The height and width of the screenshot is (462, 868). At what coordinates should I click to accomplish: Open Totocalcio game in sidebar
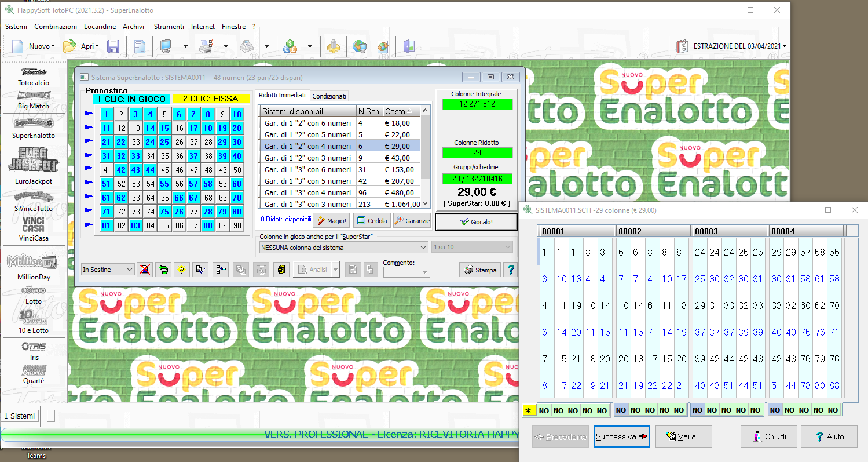tap(34, 78)
